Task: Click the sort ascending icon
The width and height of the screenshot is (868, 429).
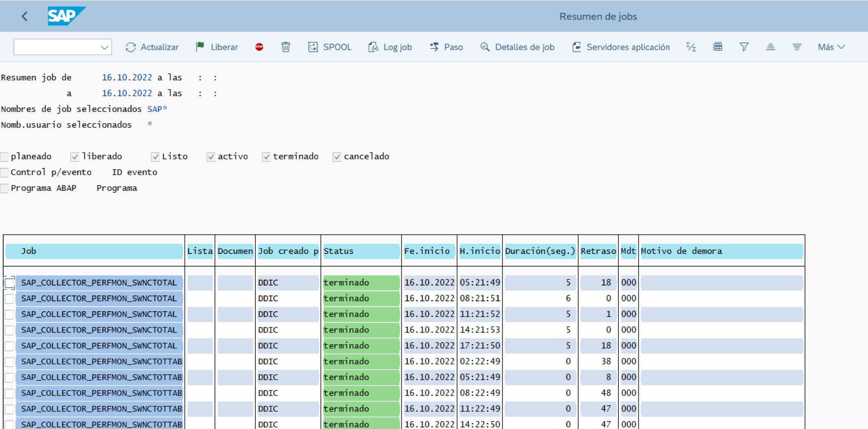Action: coord(770,47)
